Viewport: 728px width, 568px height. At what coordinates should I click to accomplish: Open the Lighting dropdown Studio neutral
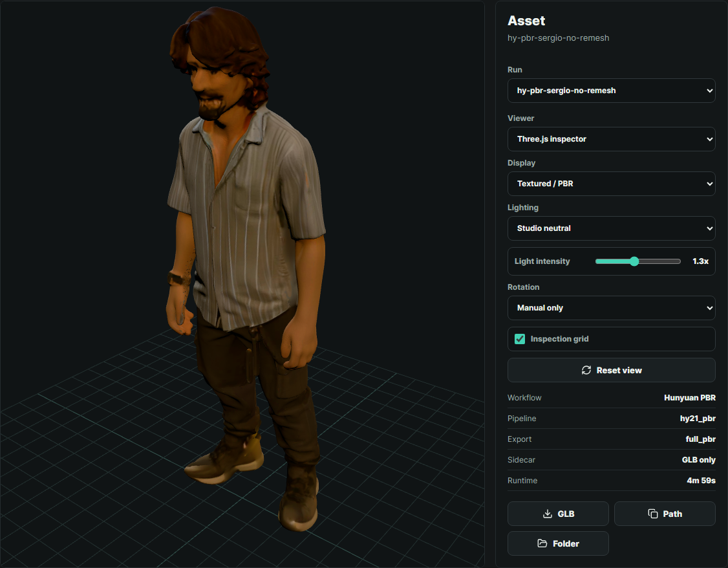[611, 228]
